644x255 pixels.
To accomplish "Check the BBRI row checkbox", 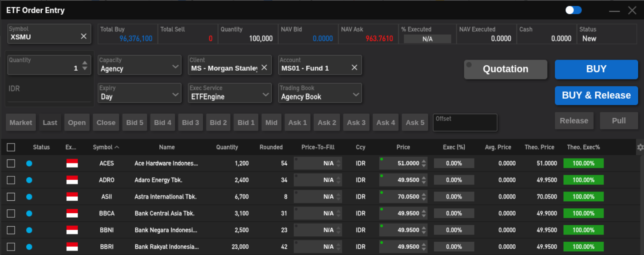I will 11,247.
